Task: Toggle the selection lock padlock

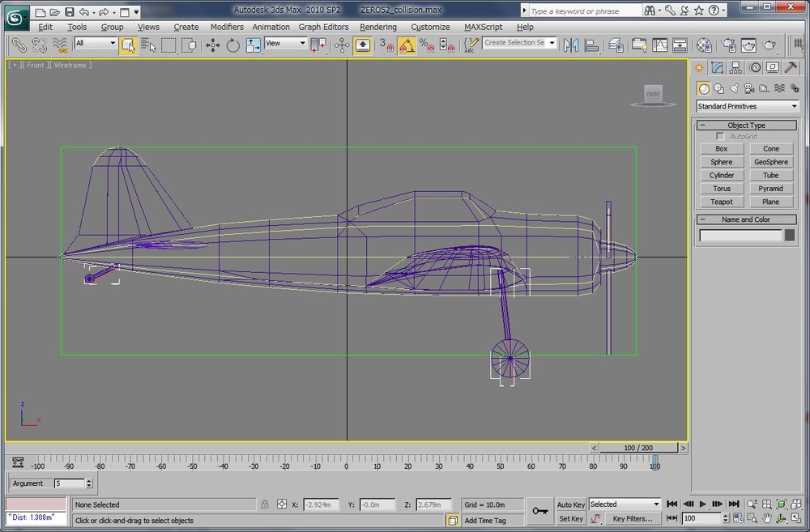Action: (264, 504)
